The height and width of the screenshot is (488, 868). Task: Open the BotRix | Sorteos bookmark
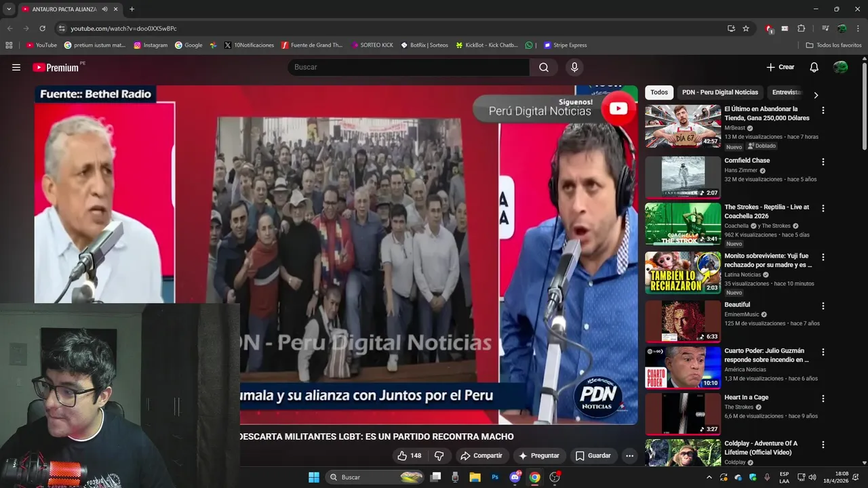[425, 45]
